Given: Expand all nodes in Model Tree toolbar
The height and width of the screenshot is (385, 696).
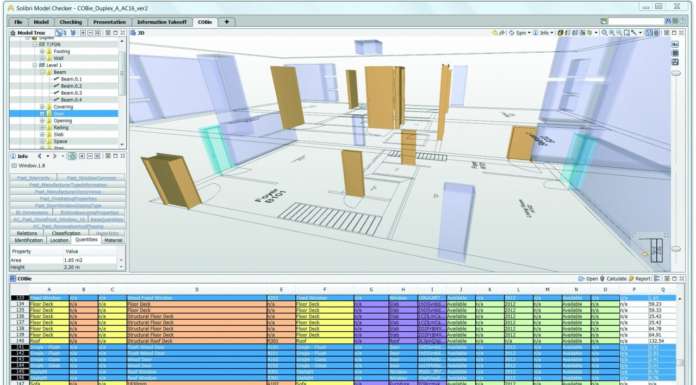Looking at the screenshot, I should tap(83, 33).
